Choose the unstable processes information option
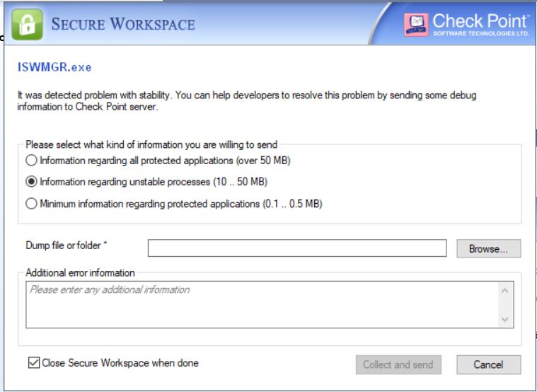The height and width of the screenshot is (392, 537). pyautogui.click(x=31, y=183)
